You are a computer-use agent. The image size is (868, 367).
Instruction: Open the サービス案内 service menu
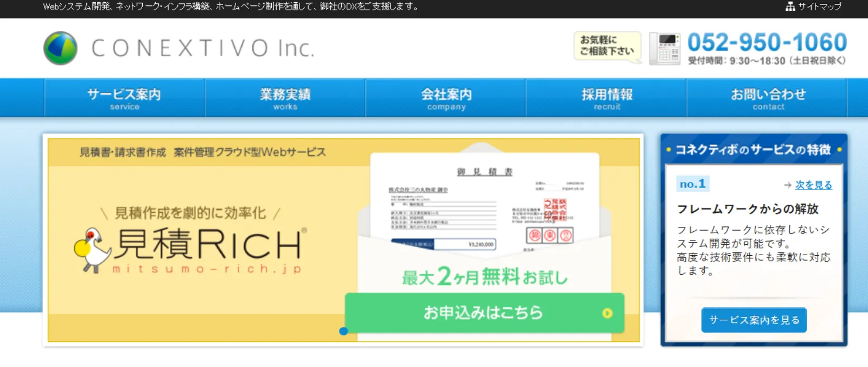point(124,98)
